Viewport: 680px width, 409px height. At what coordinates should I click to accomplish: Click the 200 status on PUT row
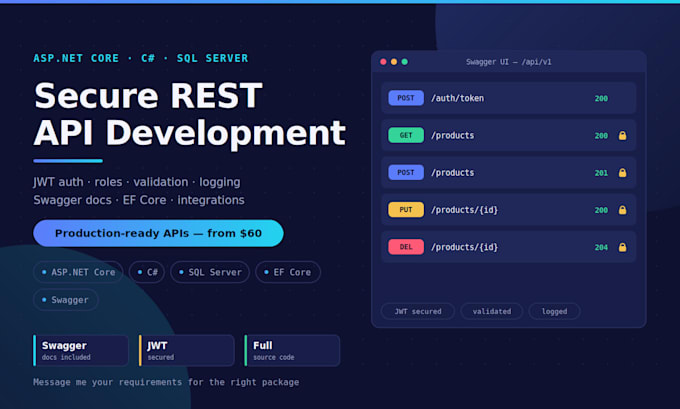tap(601, 210)
